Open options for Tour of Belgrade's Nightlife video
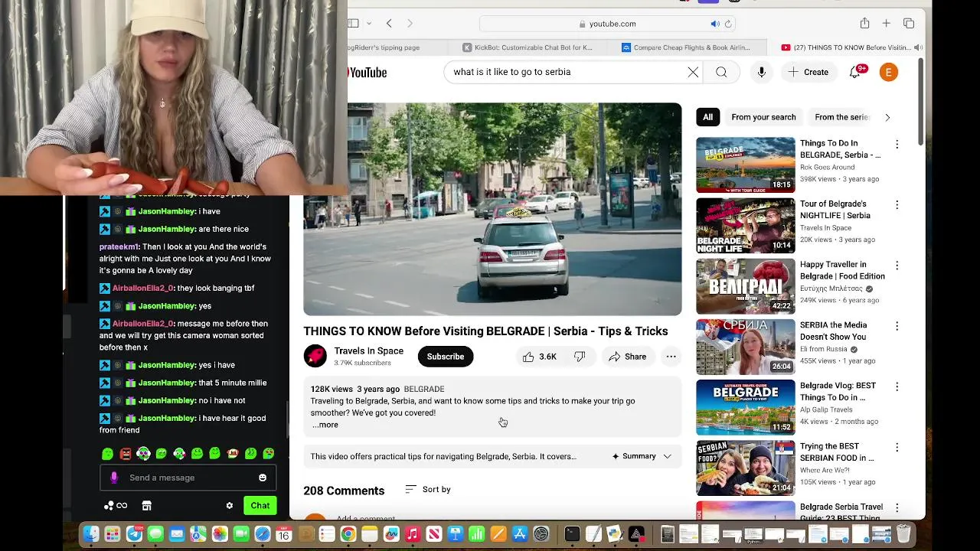980x551 pixels. coord(897,205)
